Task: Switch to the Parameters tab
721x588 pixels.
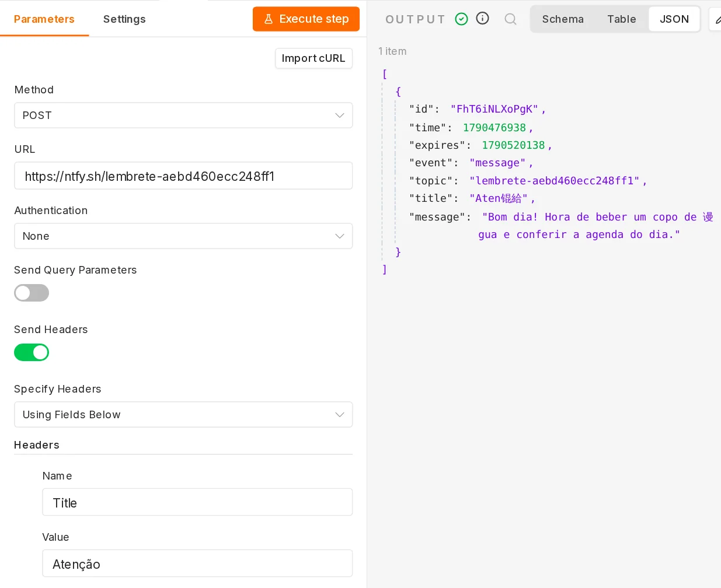Action: [44, 19]
